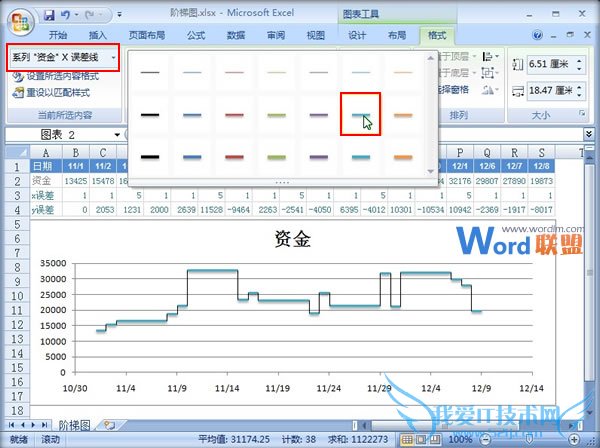Increase shape height with spinner up arrow
Screen dimensions: 600x448
579,60
